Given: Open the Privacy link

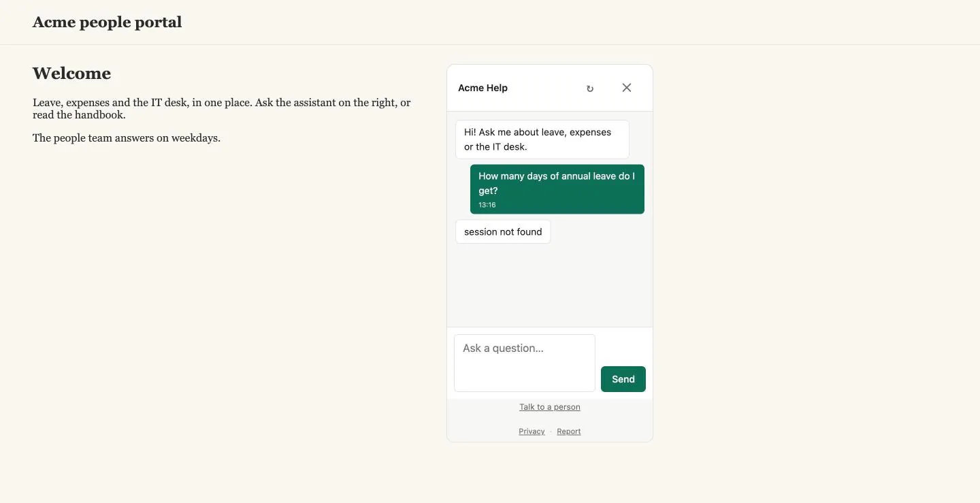Looking at the screenshot, I should [532, 432].
